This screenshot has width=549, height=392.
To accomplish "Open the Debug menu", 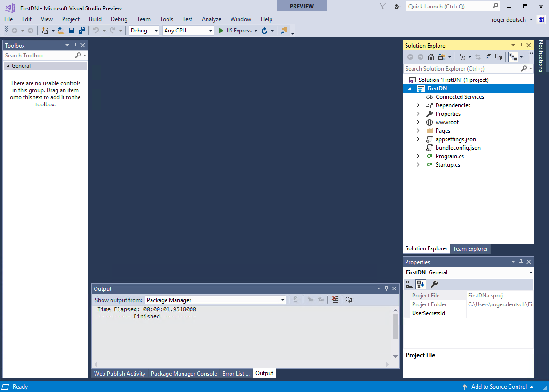I will coord(119,19).
